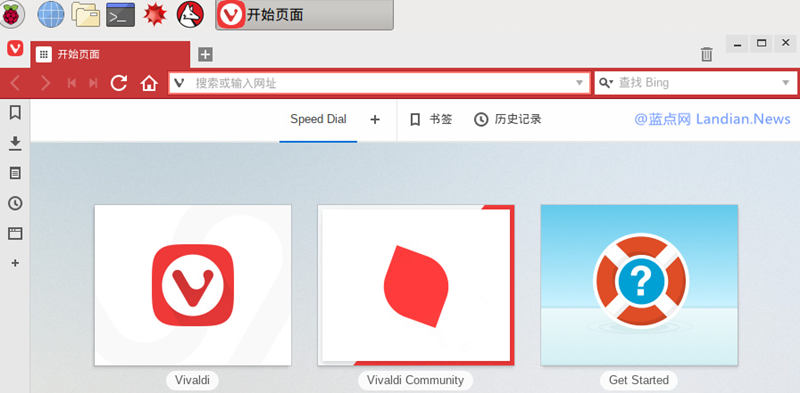Click the fast forward navigation button
This screenshot has height=393, width=800.
tap(93, 83)
